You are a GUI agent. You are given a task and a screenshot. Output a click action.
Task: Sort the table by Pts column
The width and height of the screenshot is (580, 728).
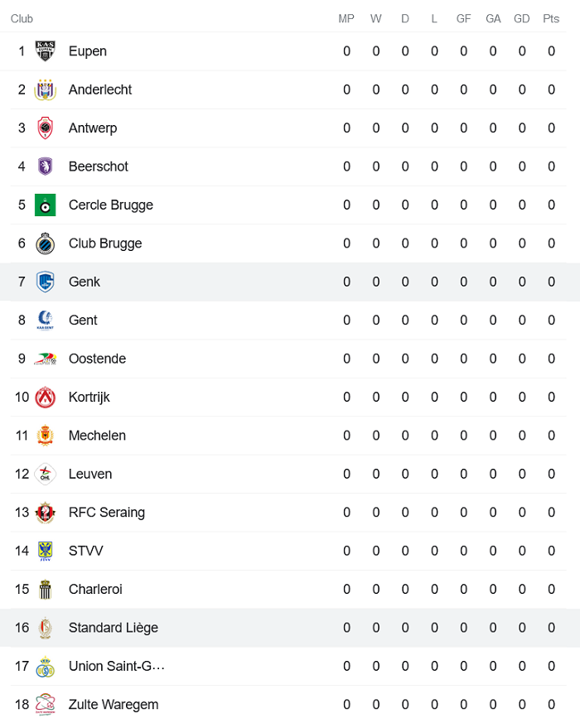tap(551, 18)
